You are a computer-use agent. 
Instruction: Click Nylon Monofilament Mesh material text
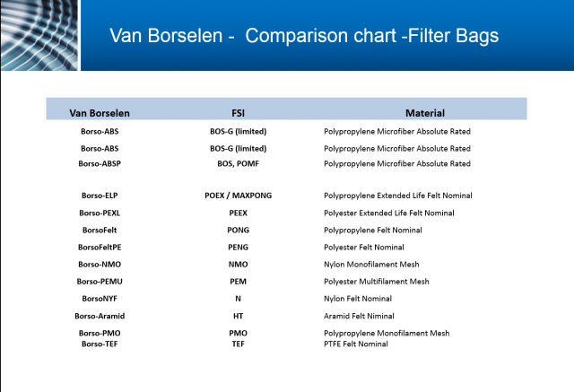click(371, 265)
